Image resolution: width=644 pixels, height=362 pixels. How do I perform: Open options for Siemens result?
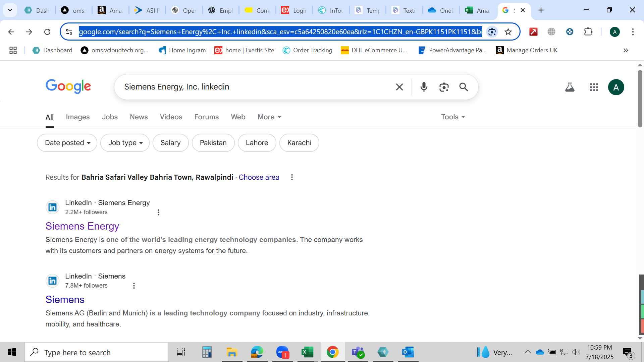pos(134,286)
